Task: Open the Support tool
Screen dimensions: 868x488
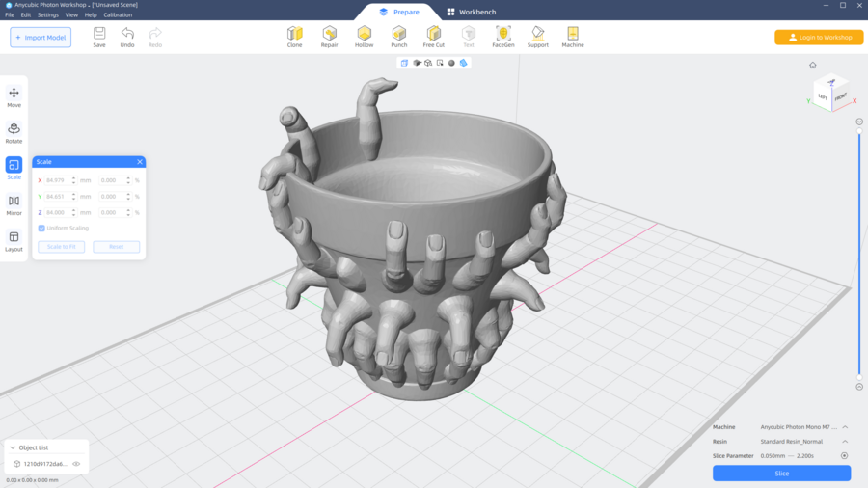Action: [x=537, y=37]
